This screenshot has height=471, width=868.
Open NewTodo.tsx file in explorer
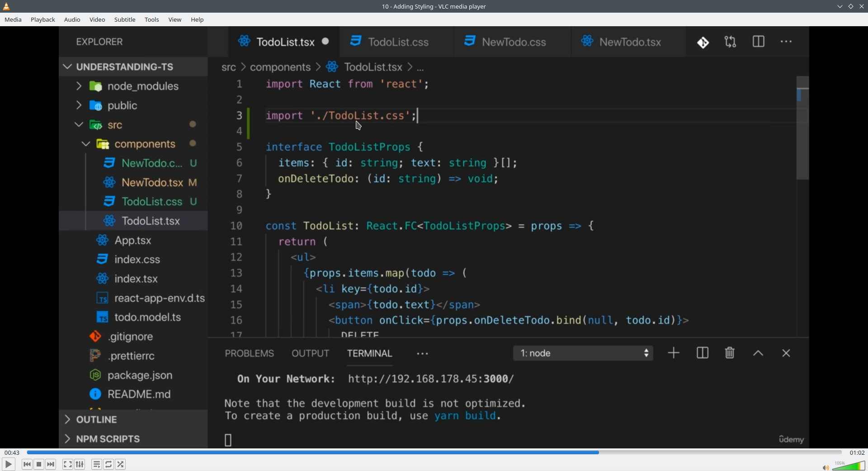point(133,183)
